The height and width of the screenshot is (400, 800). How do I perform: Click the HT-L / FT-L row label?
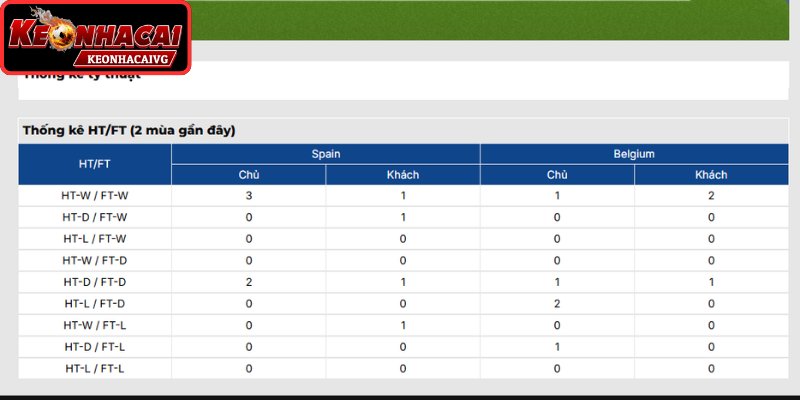[95, 368]
